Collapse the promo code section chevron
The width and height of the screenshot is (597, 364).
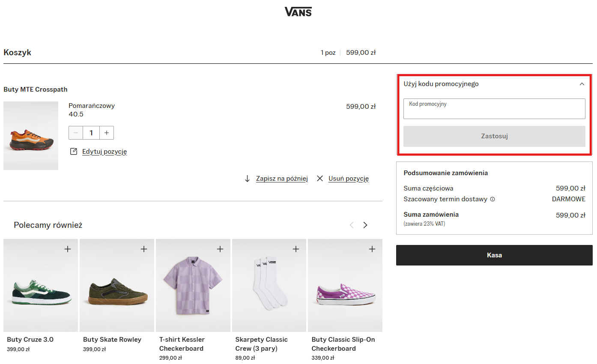click(582, 84)
